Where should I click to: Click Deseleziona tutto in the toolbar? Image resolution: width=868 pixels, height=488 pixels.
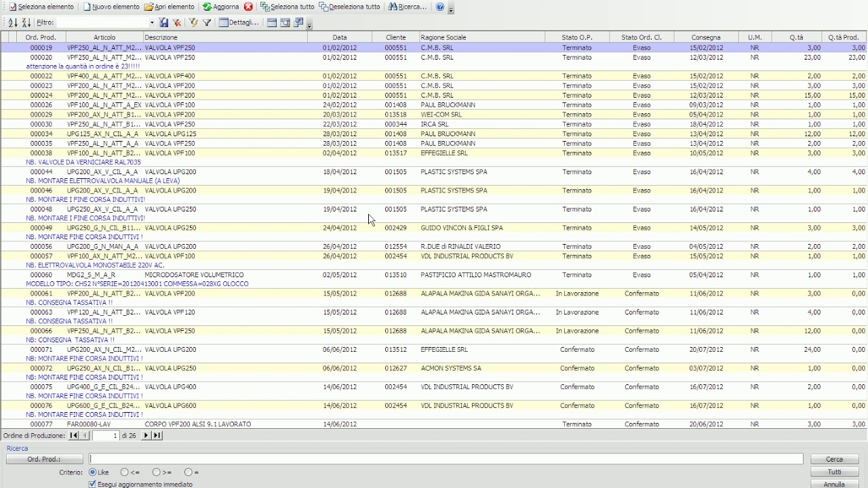tap(350, 7)
